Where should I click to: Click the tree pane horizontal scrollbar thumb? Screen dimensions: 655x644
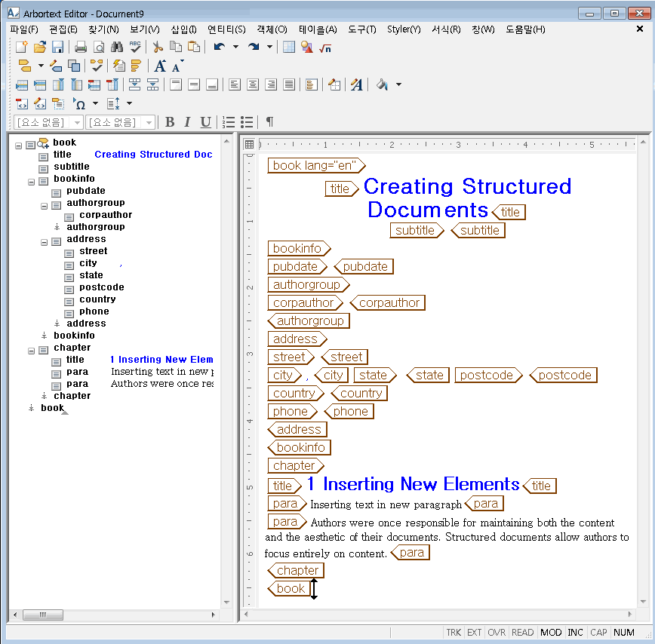42,615
